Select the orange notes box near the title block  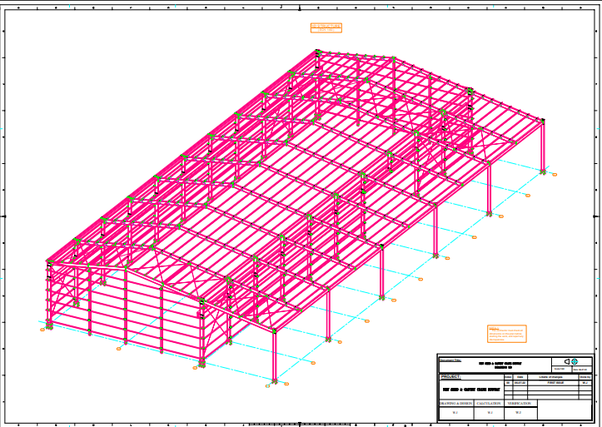(x=506, y=333)
